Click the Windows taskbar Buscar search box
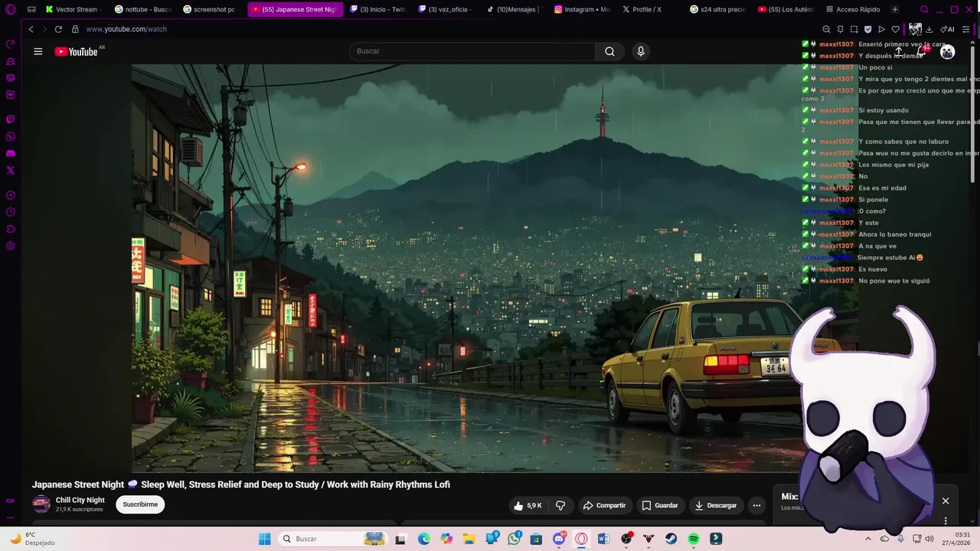The height and width of the screenshot is (551, 980). click(332, 539)
